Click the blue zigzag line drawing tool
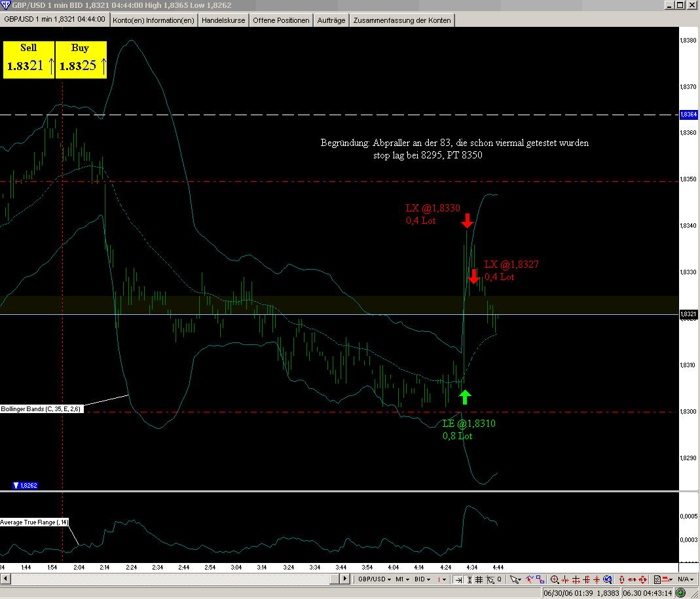700x599 pixels. pyautogui.click(x=528, y=579)
